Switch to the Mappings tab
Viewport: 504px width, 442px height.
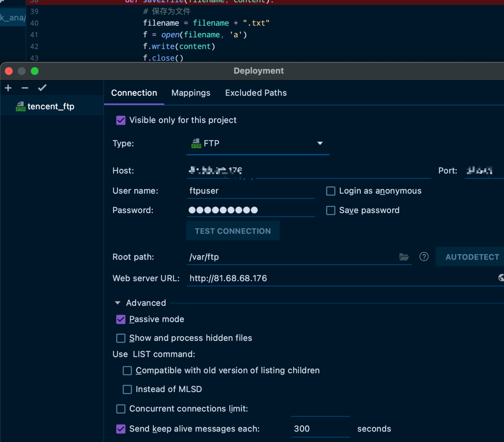click(191, 93)
